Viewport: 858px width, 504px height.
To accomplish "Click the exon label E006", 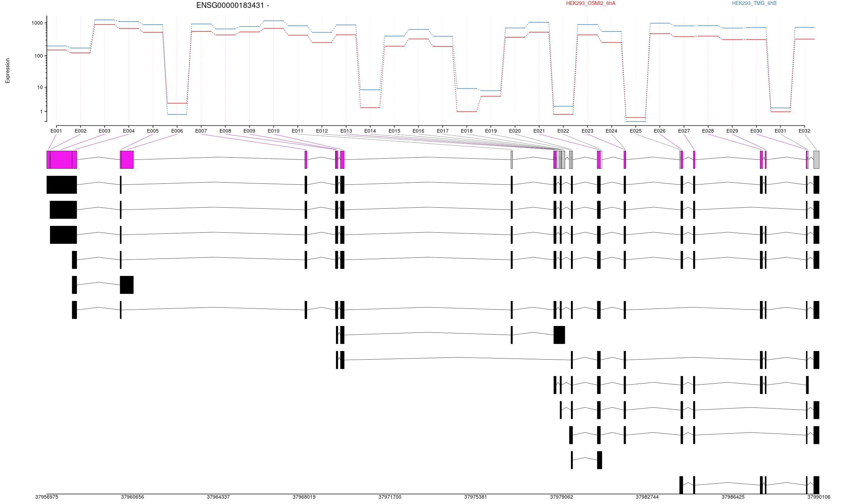I will (177, 131).
